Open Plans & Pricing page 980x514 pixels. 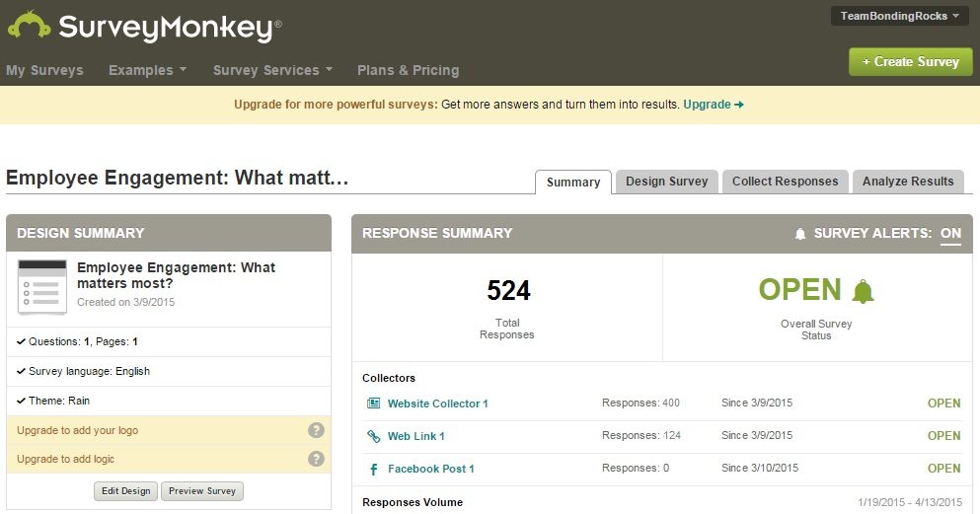pos(409,70)
